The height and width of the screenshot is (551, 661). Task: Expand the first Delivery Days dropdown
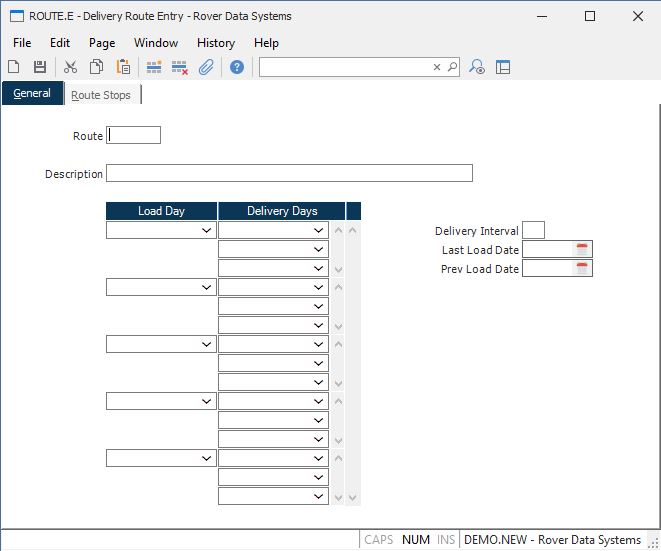point(319,230)
